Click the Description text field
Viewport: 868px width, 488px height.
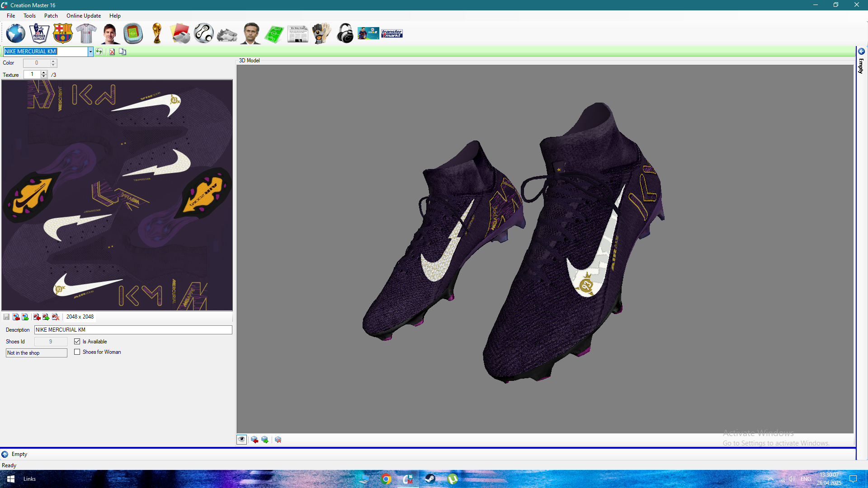(133, 330)
